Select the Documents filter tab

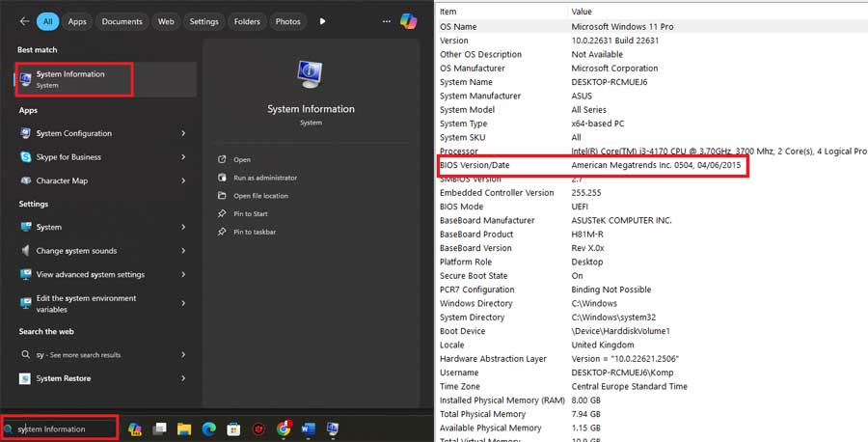[122, 21]
